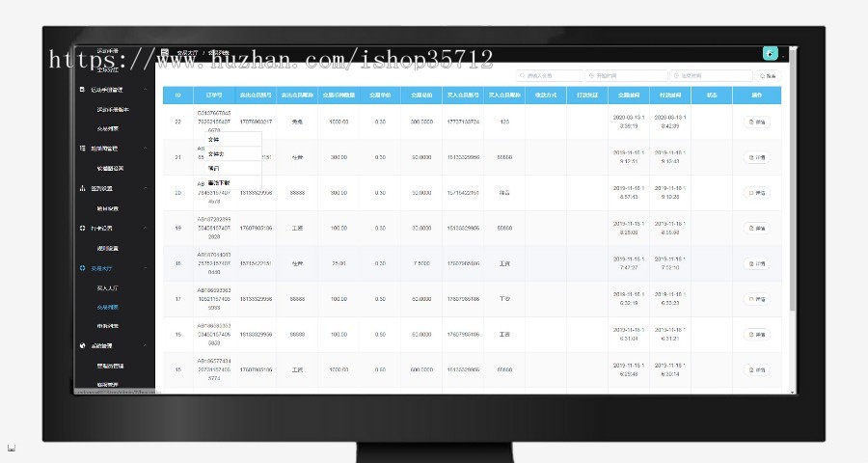868x463 pixels.
Task: Click quantity 25.00 in row 18
Action: click(339, 263)
